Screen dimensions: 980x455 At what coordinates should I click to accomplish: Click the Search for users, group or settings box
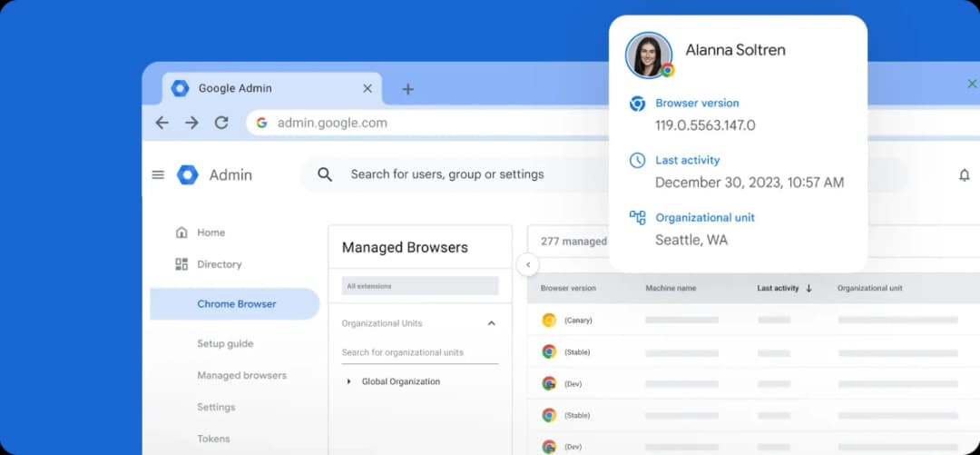[446, 174]
